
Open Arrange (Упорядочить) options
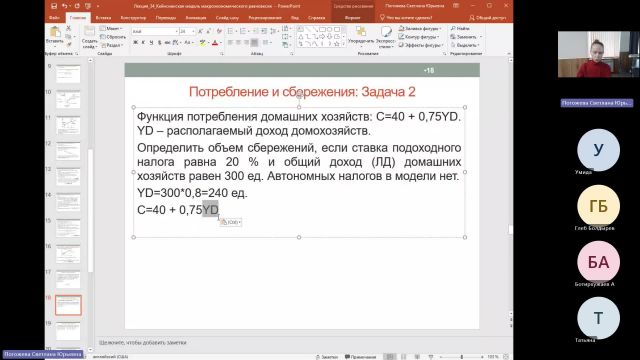pyautogui.click(x=361, y=36)
